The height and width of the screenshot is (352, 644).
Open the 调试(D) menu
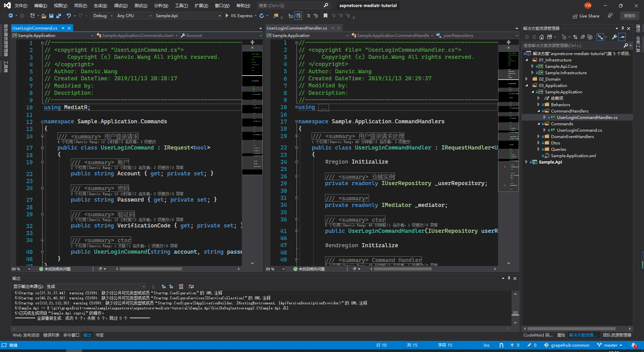tap(121, 6)
